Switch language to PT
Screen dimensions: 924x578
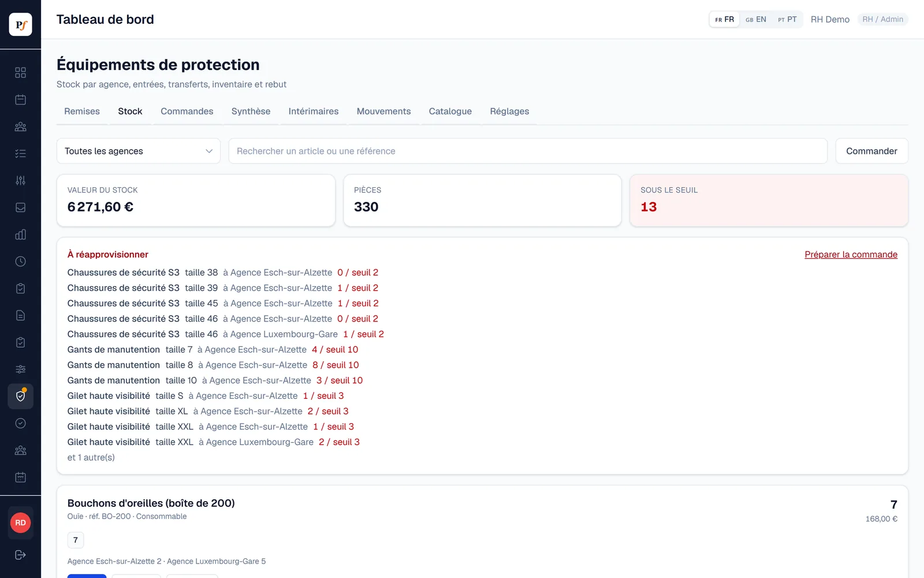click(787, 19)
